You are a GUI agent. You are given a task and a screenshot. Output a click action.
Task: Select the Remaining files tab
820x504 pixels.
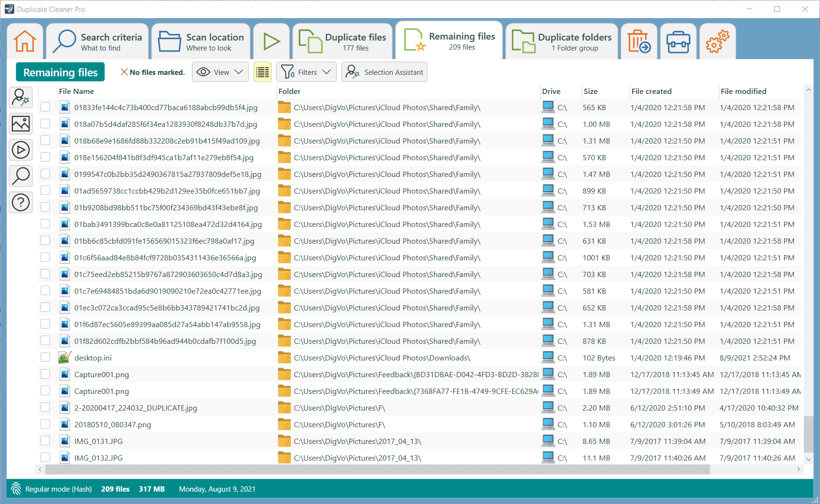click(449, 41)
